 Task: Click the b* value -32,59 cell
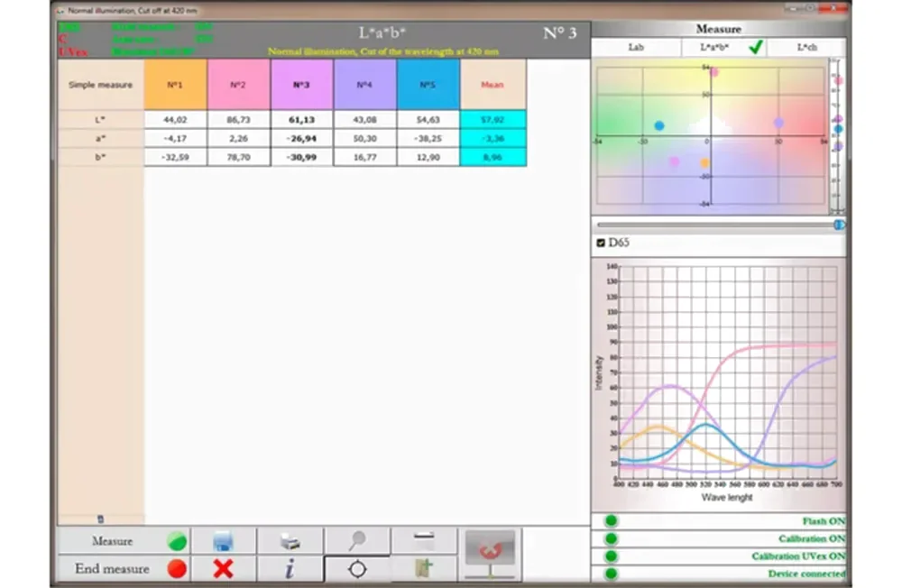[175, 157]
